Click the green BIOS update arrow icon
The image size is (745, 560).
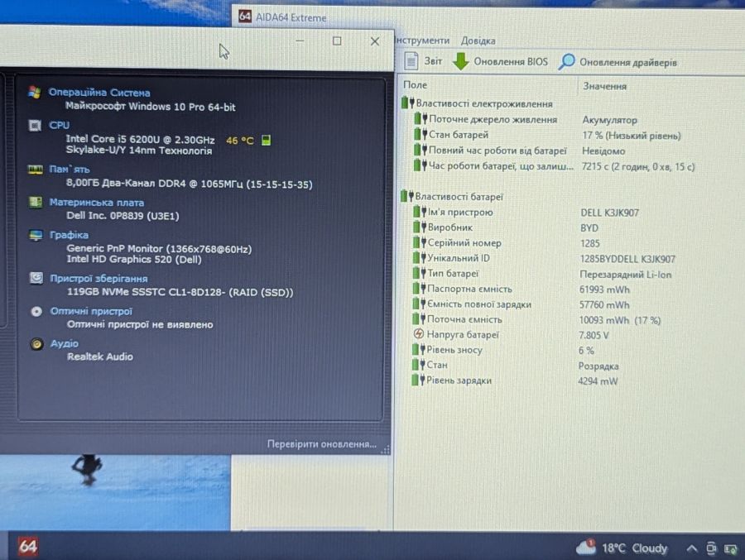(460, 61)
